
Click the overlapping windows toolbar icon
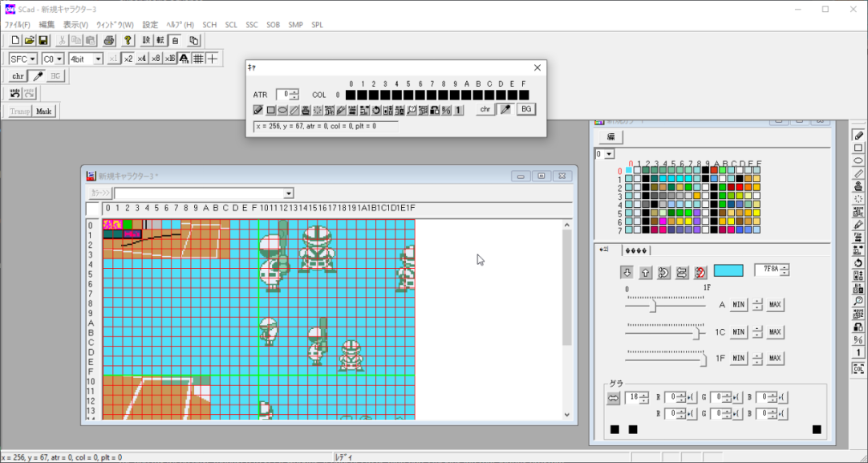194,40
